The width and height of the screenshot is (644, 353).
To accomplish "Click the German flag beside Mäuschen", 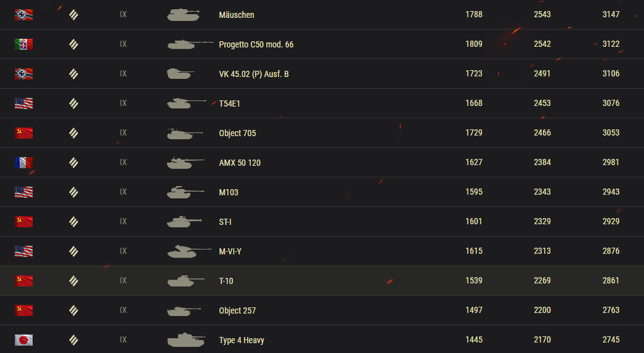I will click(24, 15).
